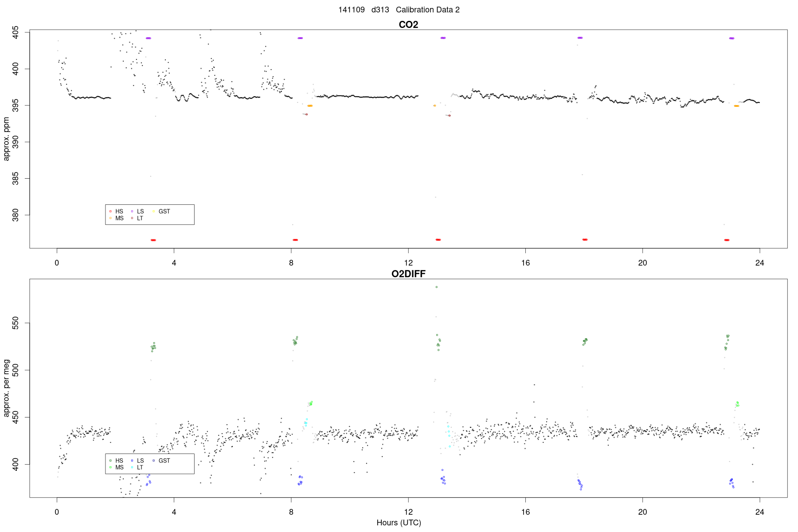Click hour 16 tick under the CO2 plot

[x=525, y=263]
